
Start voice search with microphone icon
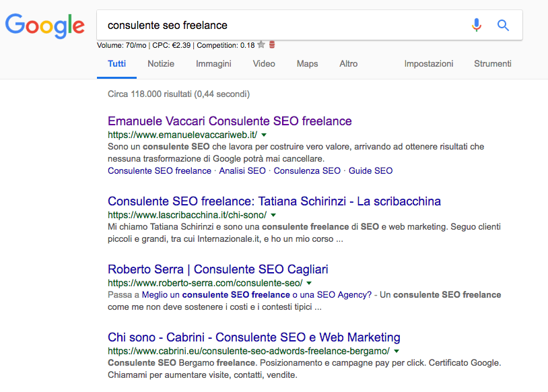pyautogui.click(x=477, y=26)
